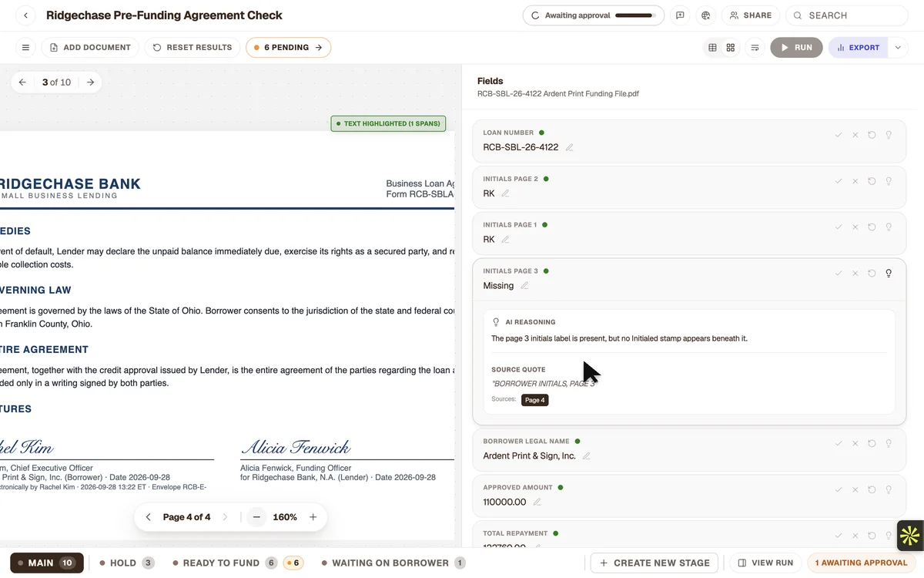Click the Create New Stage button
The height and width of the screenshot is (578, 924).
coord(654,563)
